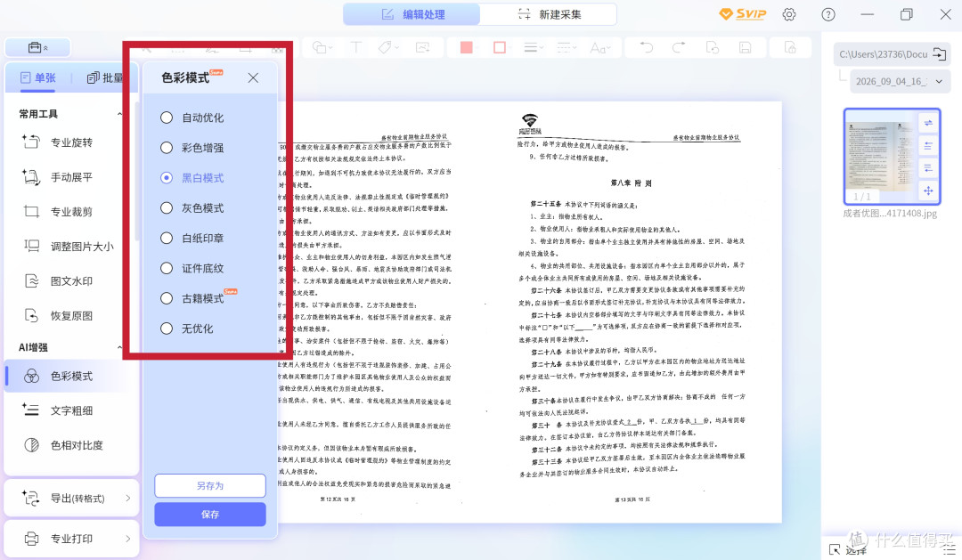Select the 无优化 radio option
The width and height of the screenshot is (962, 560).
click(x=167, y=329)
